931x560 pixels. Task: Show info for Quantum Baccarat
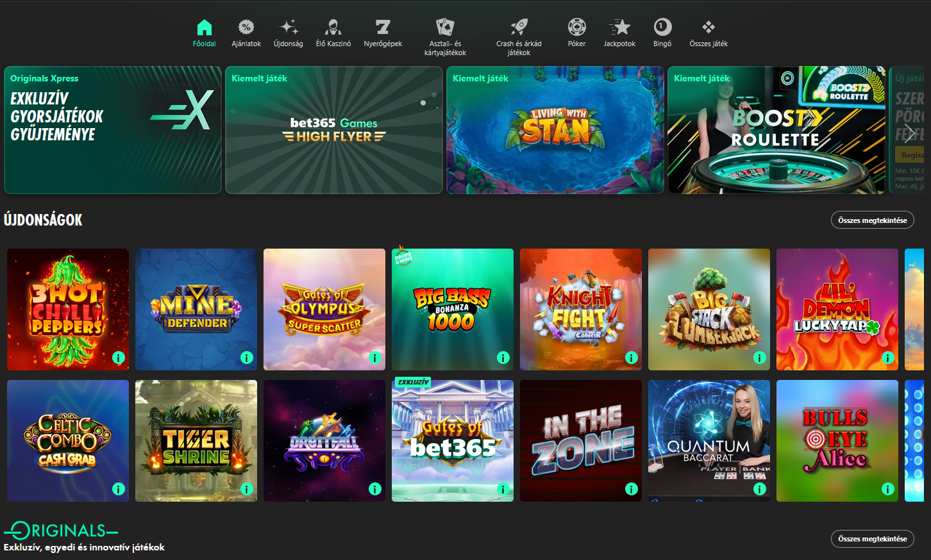760,489
